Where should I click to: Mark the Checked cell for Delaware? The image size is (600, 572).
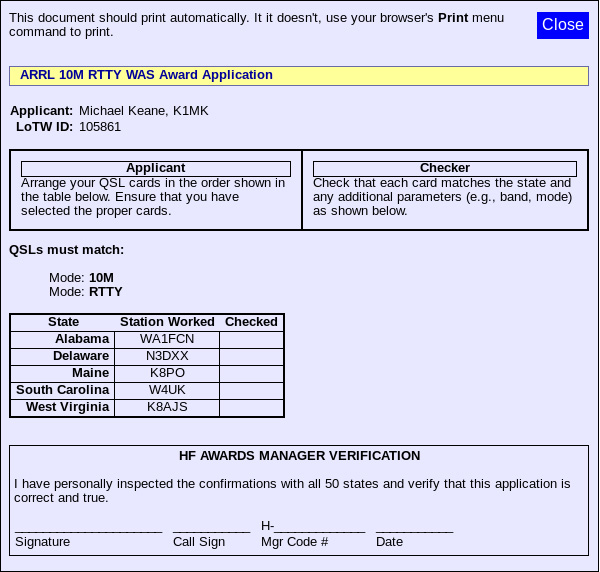click(251, 356)
